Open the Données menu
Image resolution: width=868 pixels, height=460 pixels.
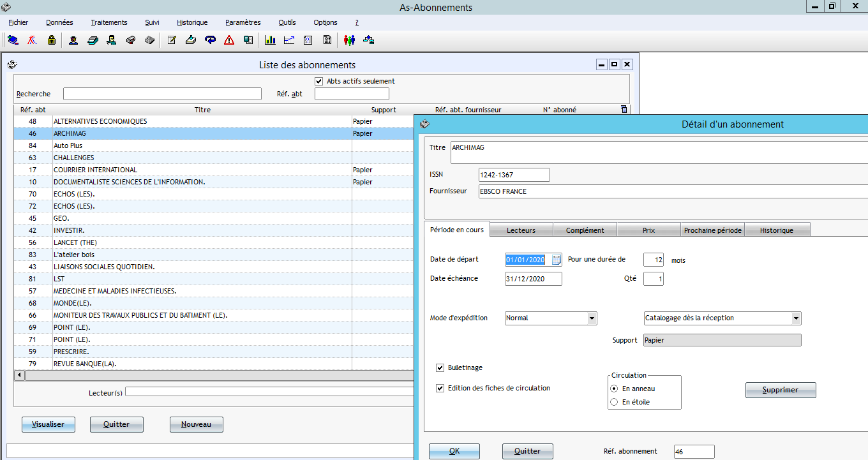tap(59, 22)
